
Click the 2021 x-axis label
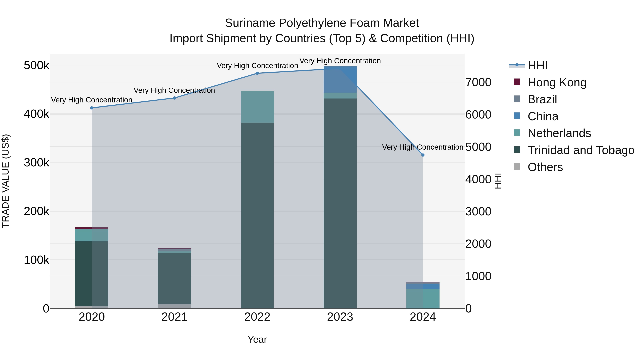(174, 317)
